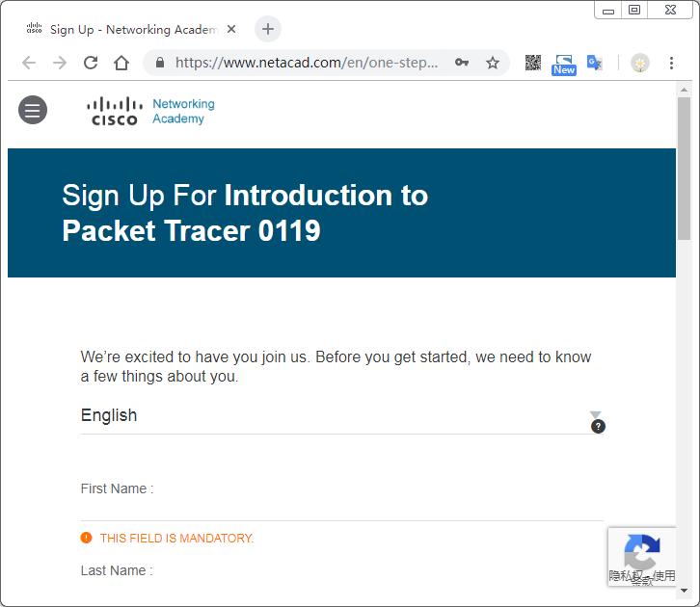Click the page vertical scrollbar thumb
The width and height of the screenshot is (700, 607).
684,169
